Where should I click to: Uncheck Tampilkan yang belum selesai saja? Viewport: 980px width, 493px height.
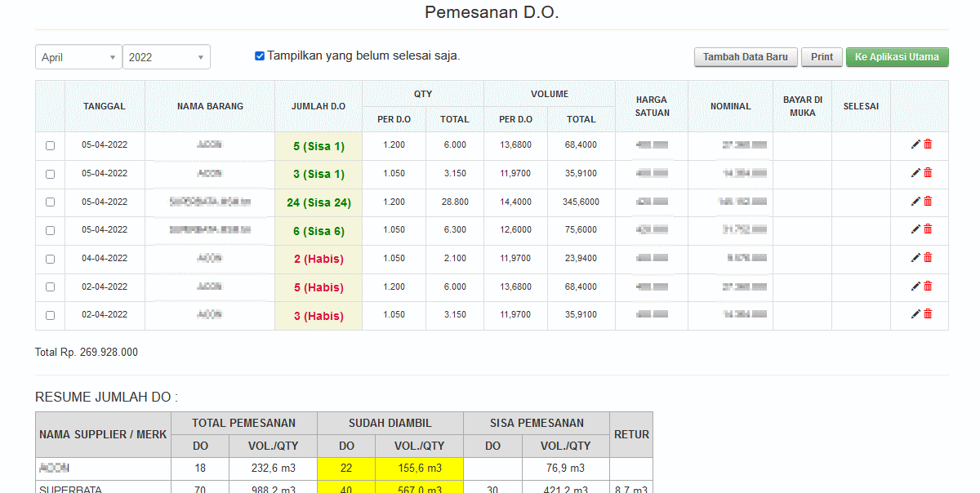pyautogui.click(x=260, y=56)
